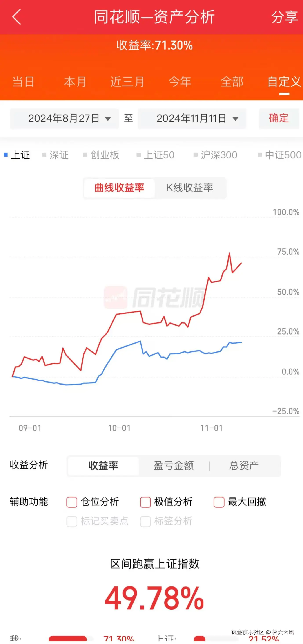
Task: Open the start date picker showing 2024年8月27日
Action: click(64, 119)
